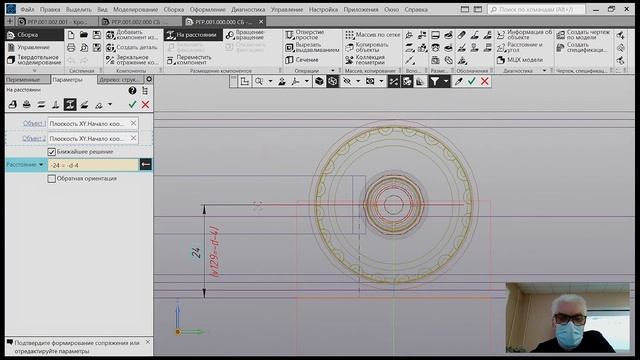Select the highlighted At-distance mate icon
640x360 pixels.
pos(70,105)
